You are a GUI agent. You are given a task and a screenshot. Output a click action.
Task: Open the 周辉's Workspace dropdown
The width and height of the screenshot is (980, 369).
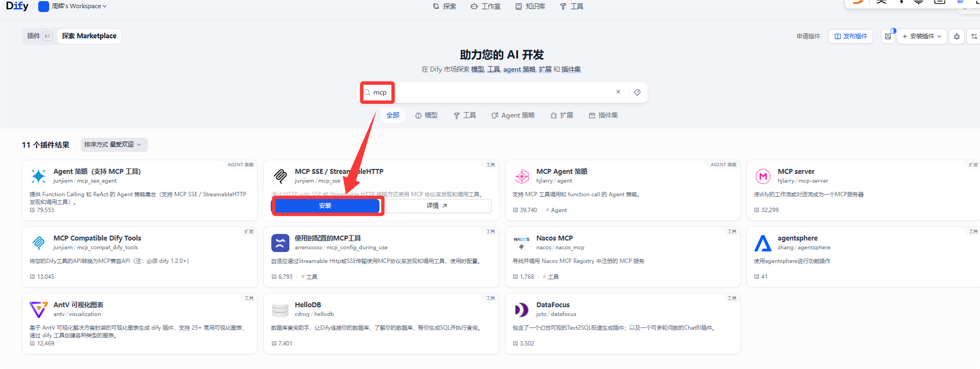pyautogui.click(x=73, y=6)
